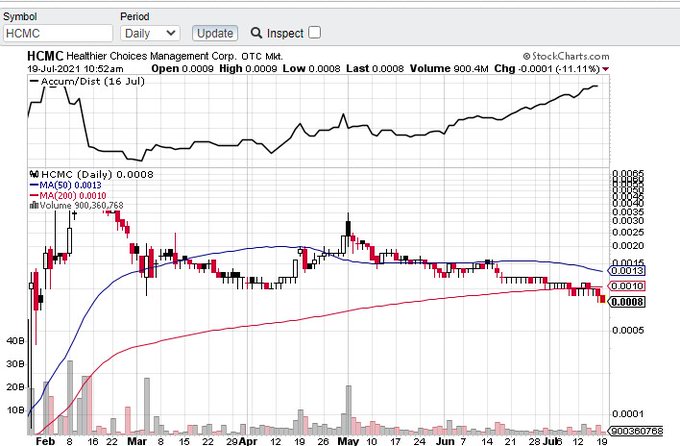Click the Feb label on date axis
Screen dimensions: 680x446
[x=46, y=441]
